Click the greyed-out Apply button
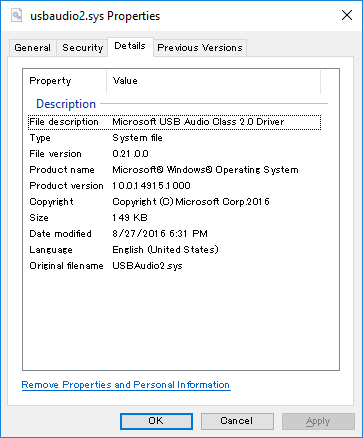Screen dimensions: 363x438 tap(318, 421)
